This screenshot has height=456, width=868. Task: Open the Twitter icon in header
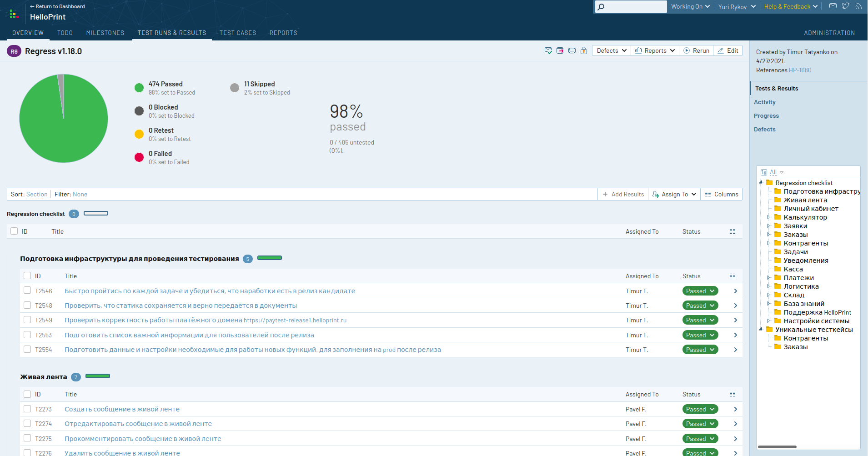point(846,6)
